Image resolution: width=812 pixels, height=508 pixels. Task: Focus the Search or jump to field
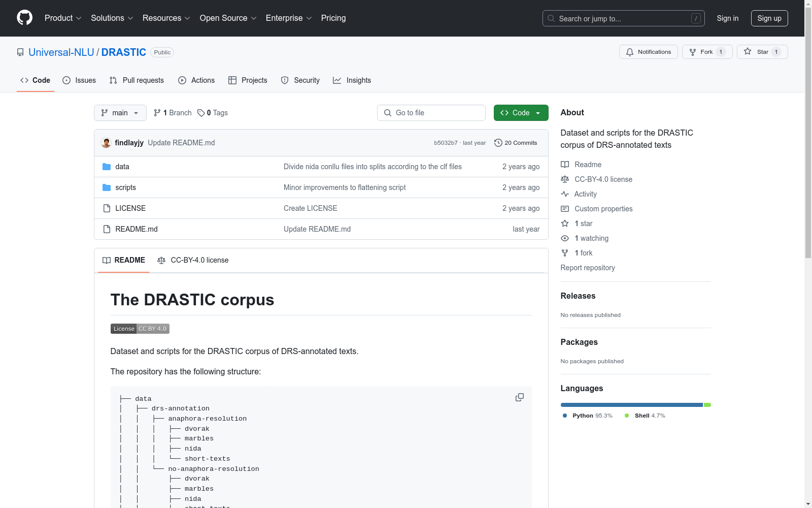tap(623, 18)
